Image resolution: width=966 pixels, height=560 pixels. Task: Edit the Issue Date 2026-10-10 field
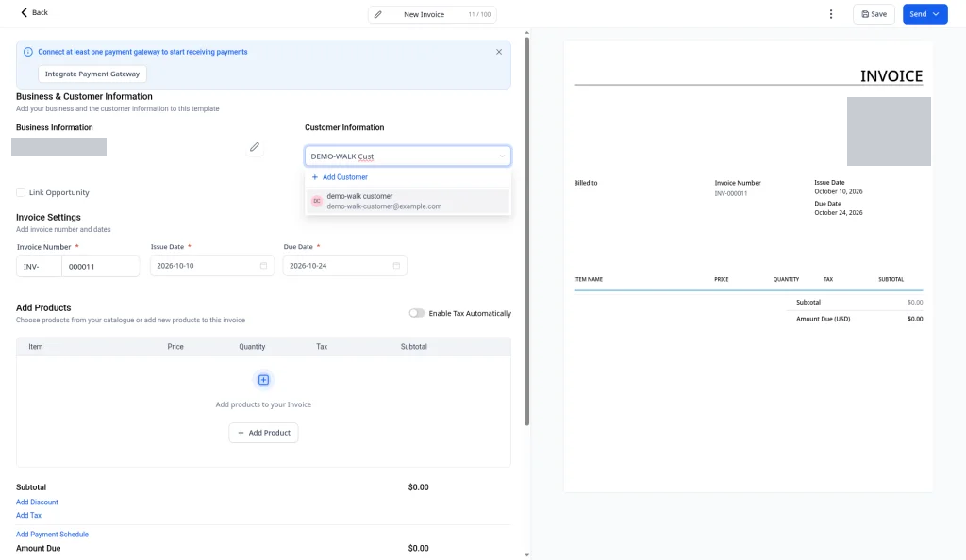(x=212, y=266)
